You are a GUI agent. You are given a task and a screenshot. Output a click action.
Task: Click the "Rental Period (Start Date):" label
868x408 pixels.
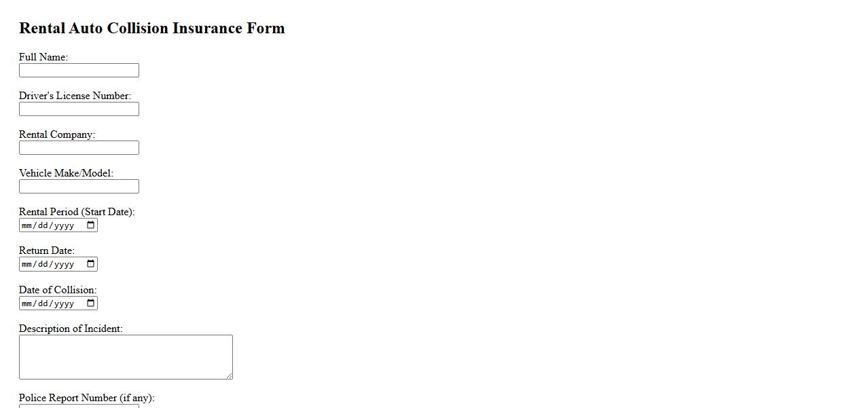[77, 212]
